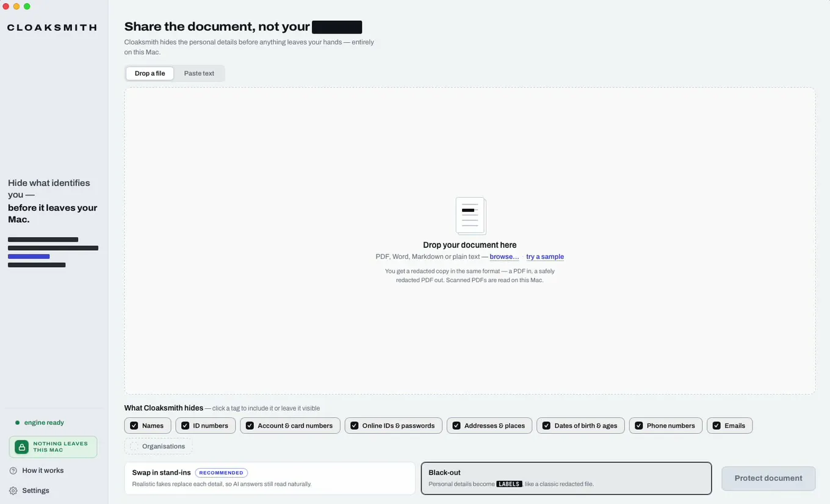The width and height of the screenshot is (830, 504).
Task: Select the Drop a file tab
Action: point(150,73)
